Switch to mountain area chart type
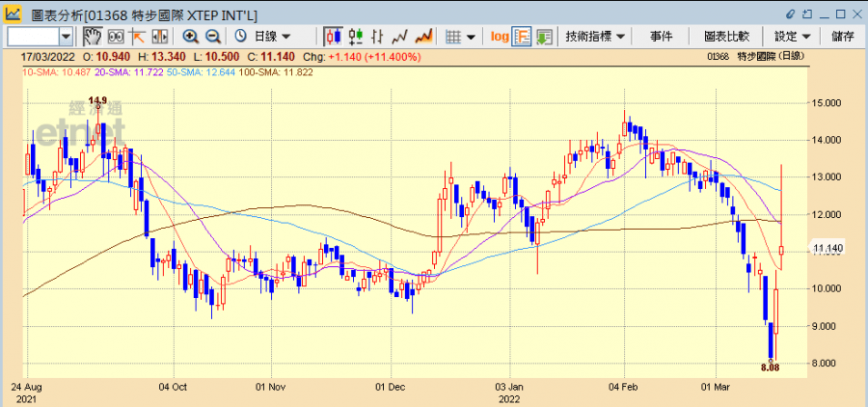This screenshot has width=868, height=407. [x=423, y=37]
